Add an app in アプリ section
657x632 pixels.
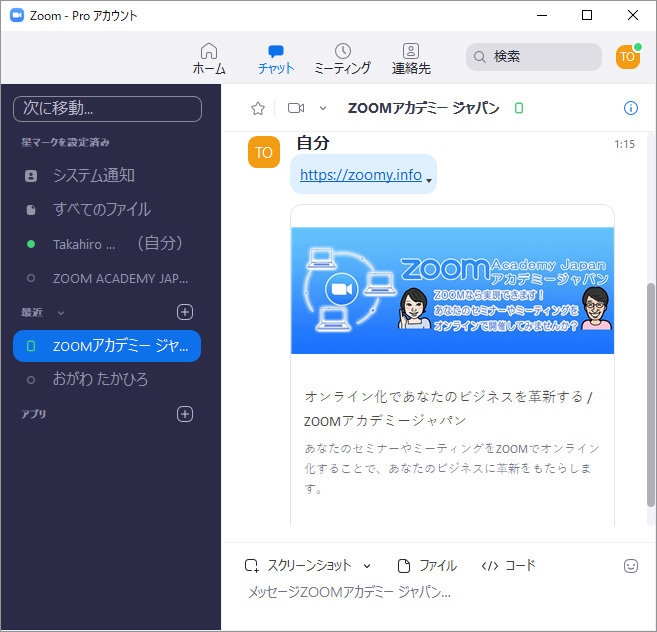(184, 413)
